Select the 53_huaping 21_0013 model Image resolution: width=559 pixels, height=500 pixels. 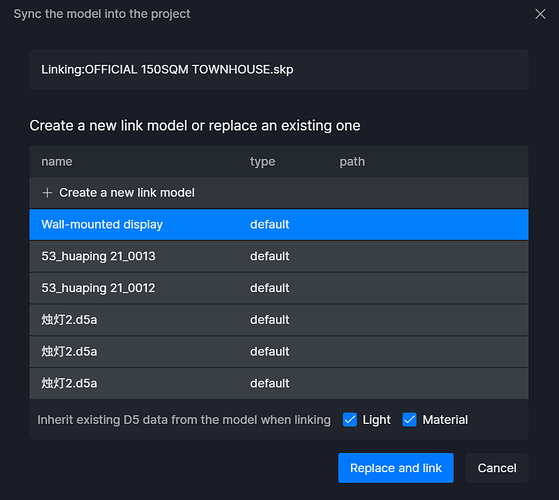click(x=279, y=256)
